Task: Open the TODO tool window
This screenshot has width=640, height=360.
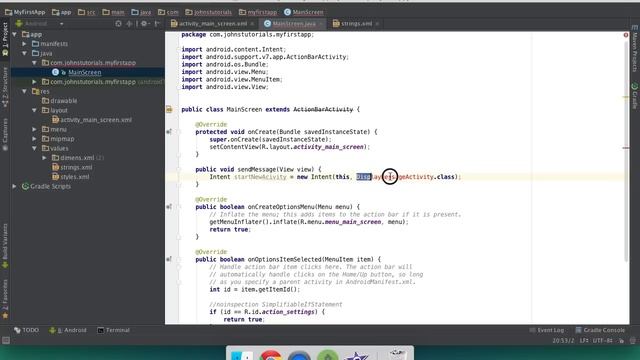Action: 27,330
